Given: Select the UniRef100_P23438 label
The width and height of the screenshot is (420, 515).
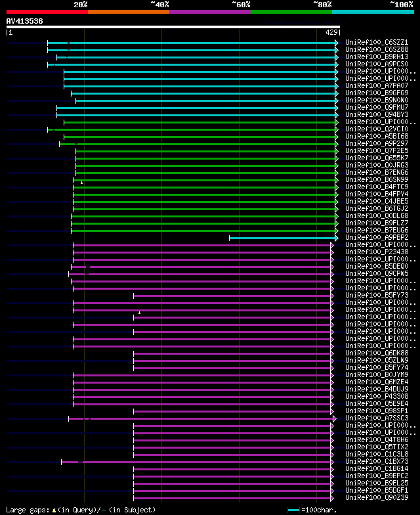Looking at the screenshot, I should coord(377,252).
